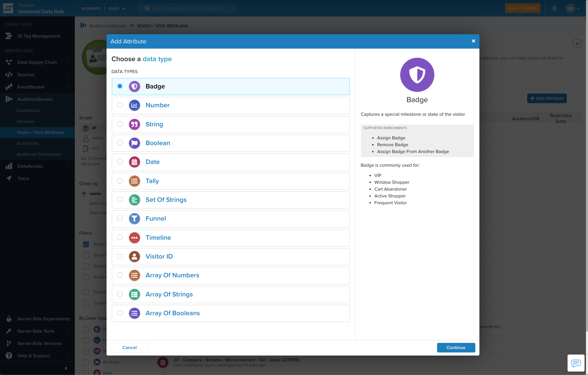Click the Save / Publish button

pyautogui.click(x=522, y=8)
